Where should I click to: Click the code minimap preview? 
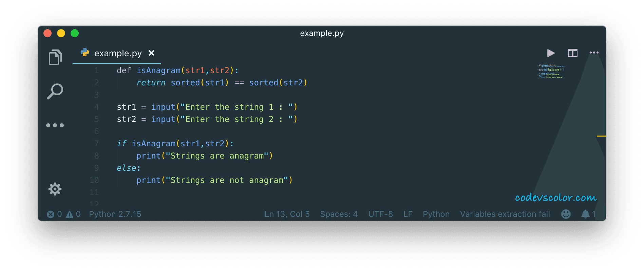click(x=551, y=71)
